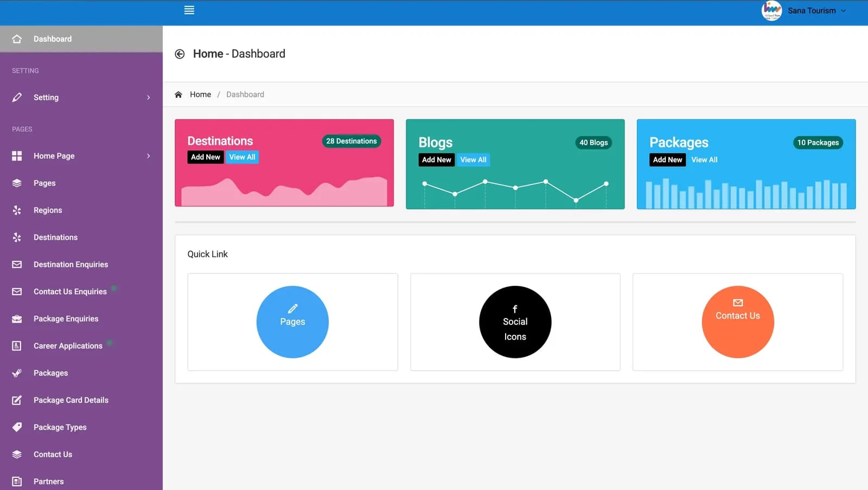Expand the Home Page submenu chevron
Image resolution: width=868 pixels, height=490 pixels.
pyautogui.click(x=149, y=156)
